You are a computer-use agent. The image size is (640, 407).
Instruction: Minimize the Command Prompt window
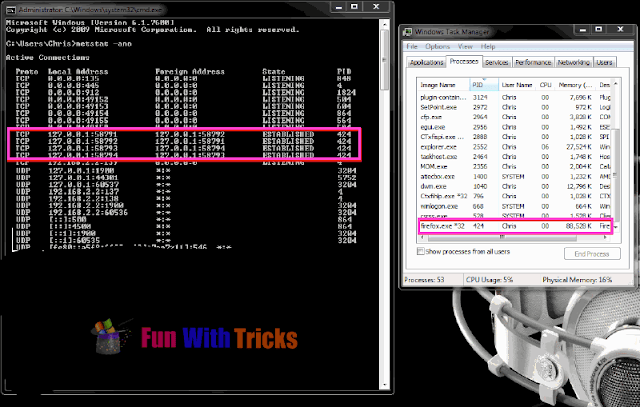(x=338, y=7)
